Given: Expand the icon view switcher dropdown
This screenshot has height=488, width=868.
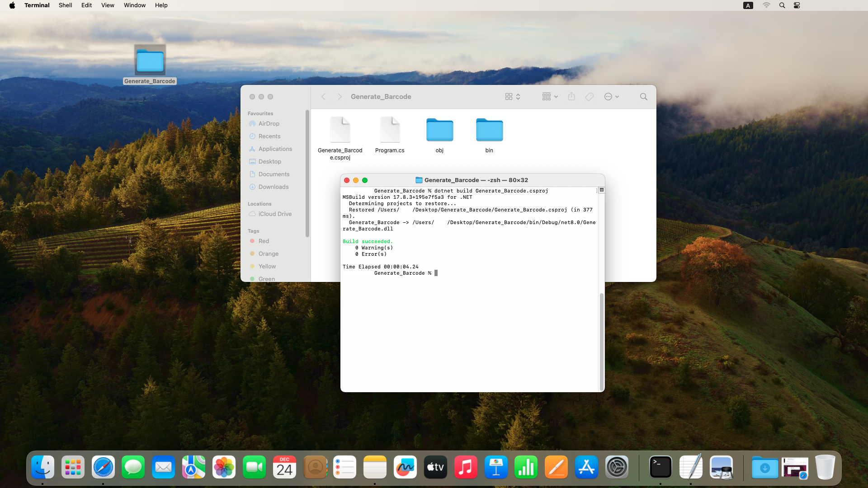Looking at the screenshot, I should [513, 97].
